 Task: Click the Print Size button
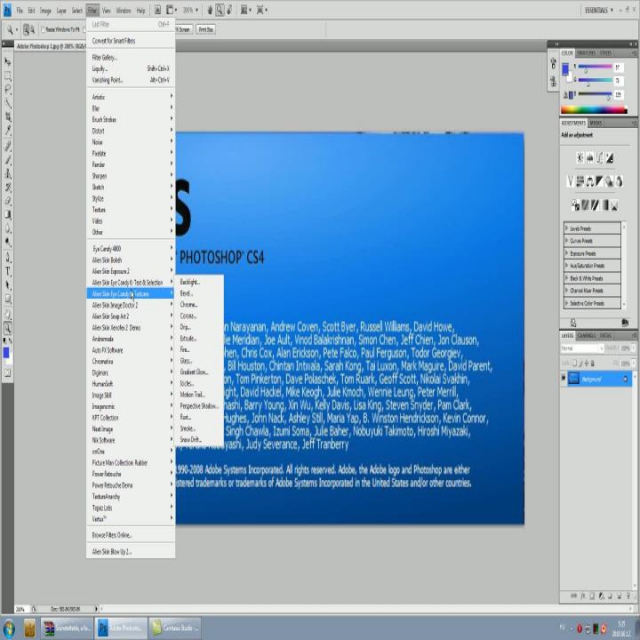[206, 29]
